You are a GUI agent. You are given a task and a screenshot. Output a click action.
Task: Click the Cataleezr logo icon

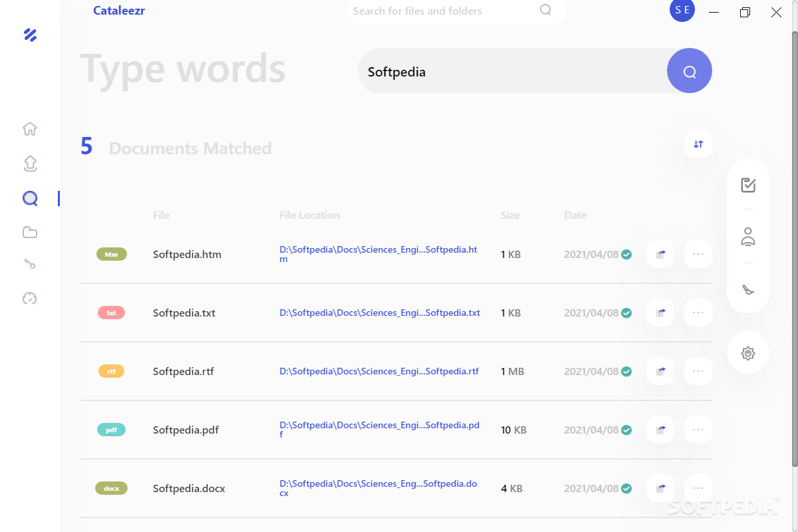(30, 35)
